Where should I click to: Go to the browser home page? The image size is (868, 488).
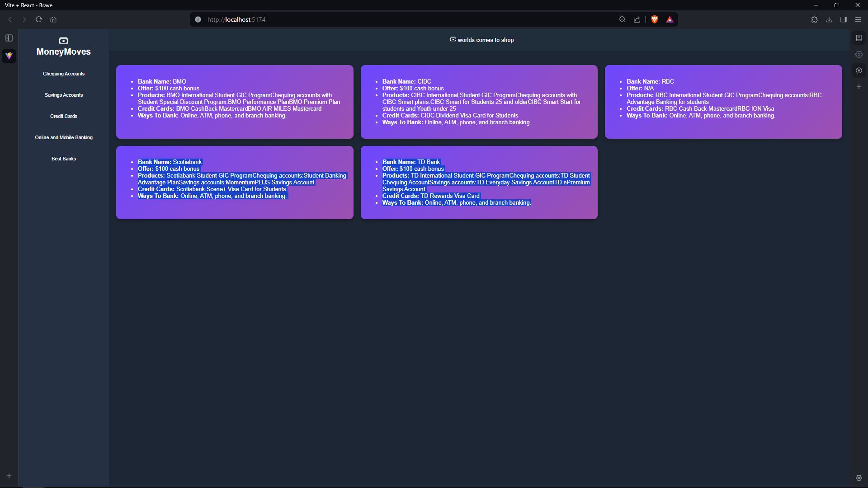coord(53,19)
